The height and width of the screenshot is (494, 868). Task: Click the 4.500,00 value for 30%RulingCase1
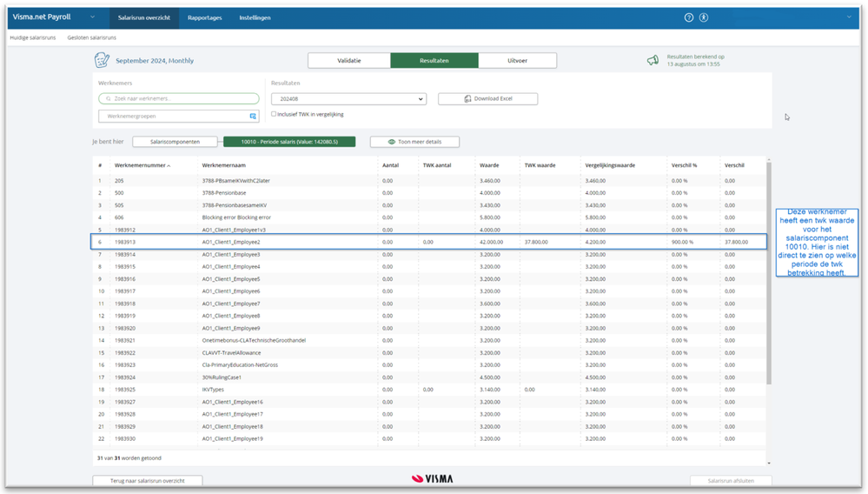[490, 377]
